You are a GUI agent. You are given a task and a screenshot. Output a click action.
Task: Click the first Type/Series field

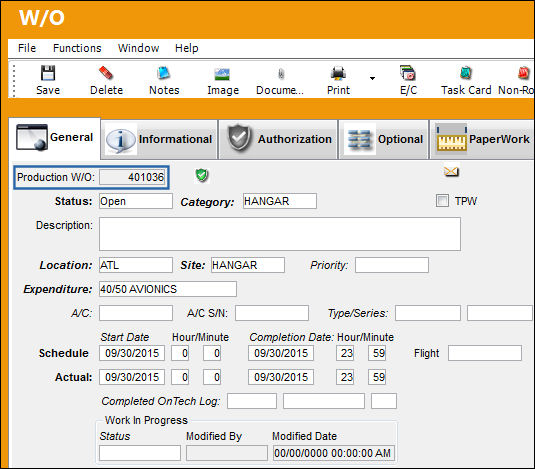pyautogui.click(x=428, y=313)
